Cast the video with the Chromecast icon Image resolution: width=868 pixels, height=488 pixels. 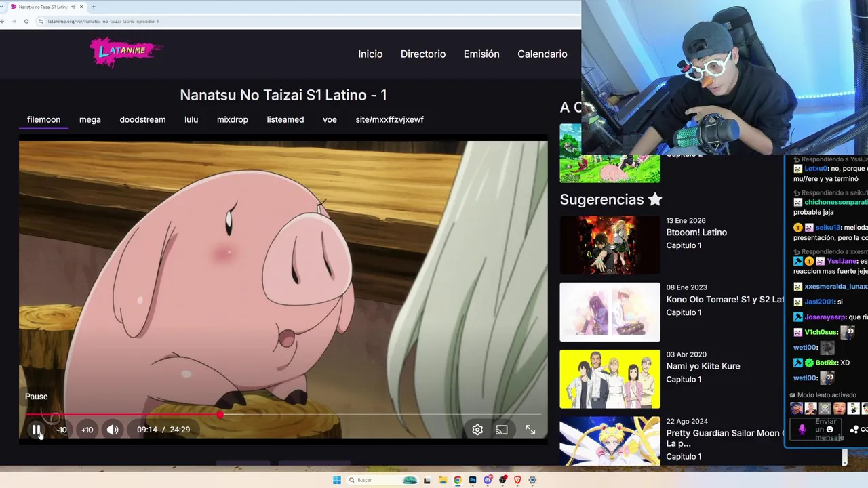502,430
